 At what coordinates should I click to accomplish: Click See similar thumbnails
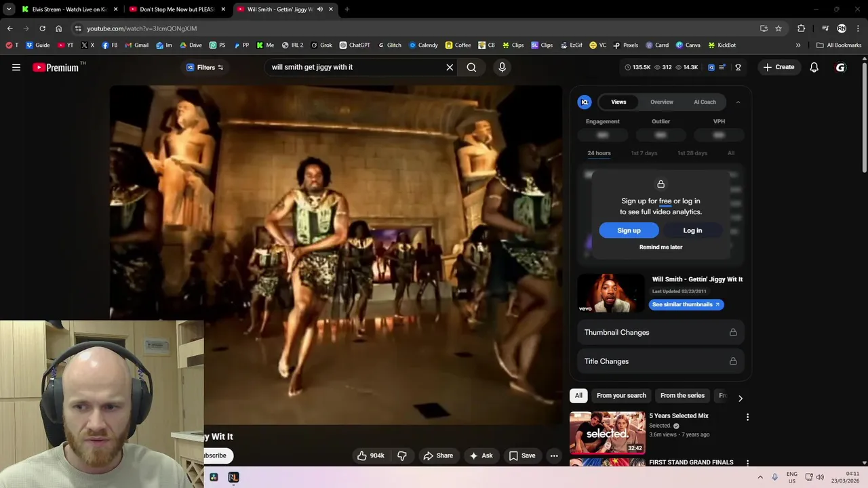click(x=686, y=305)
